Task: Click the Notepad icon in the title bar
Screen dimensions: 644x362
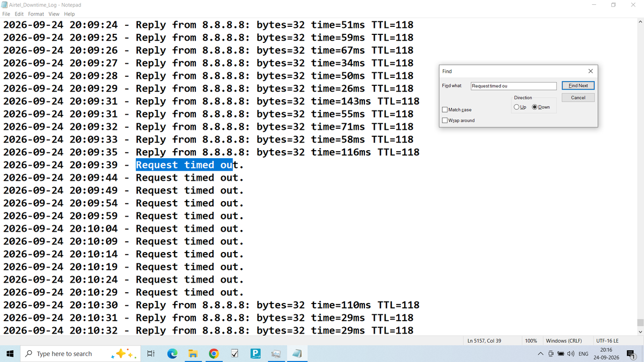Action: pos(5,5)
